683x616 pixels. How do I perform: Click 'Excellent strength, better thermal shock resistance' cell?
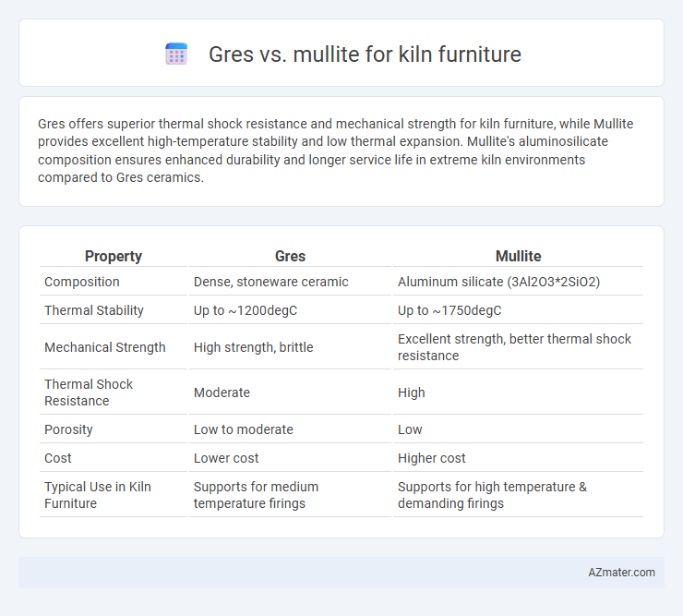click(x=514, y=347)
